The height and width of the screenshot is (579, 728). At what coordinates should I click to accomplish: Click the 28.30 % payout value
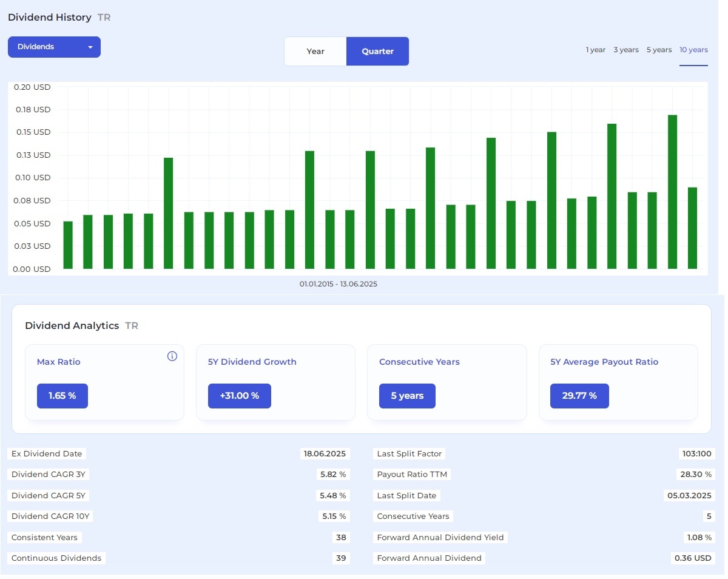[696, 475]
